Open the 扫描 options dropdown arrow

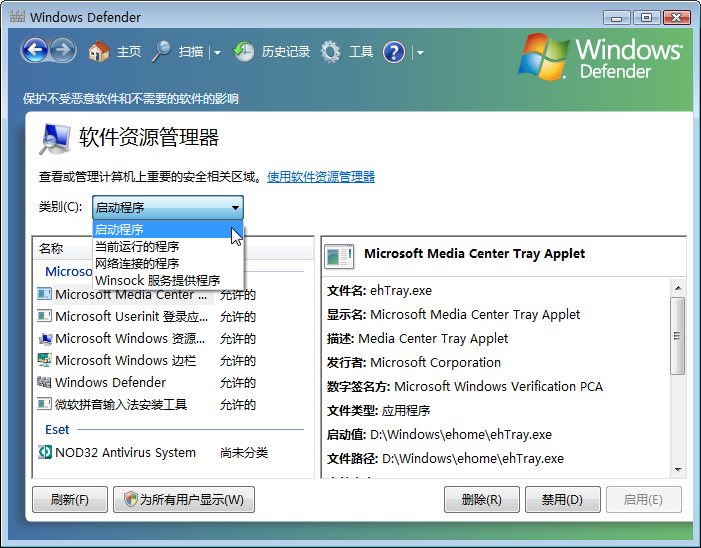[x=217, y=53]
